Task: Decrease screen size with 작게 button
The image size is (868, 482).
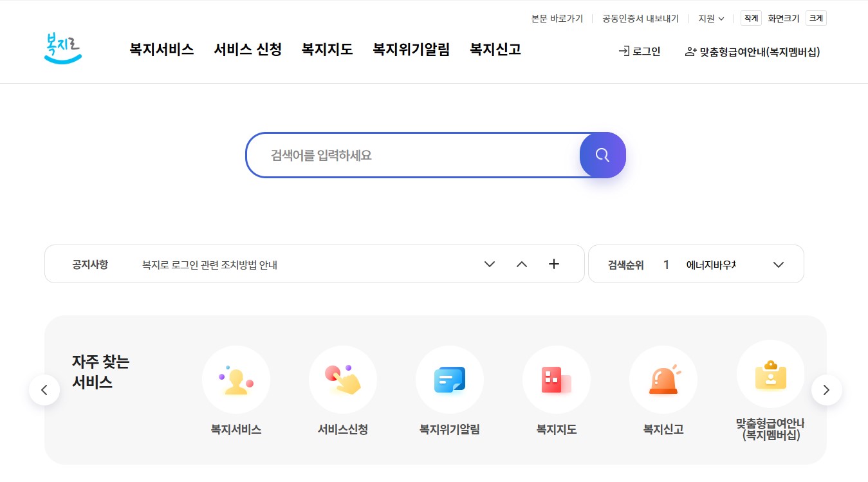Action: [x=751, y=19]
